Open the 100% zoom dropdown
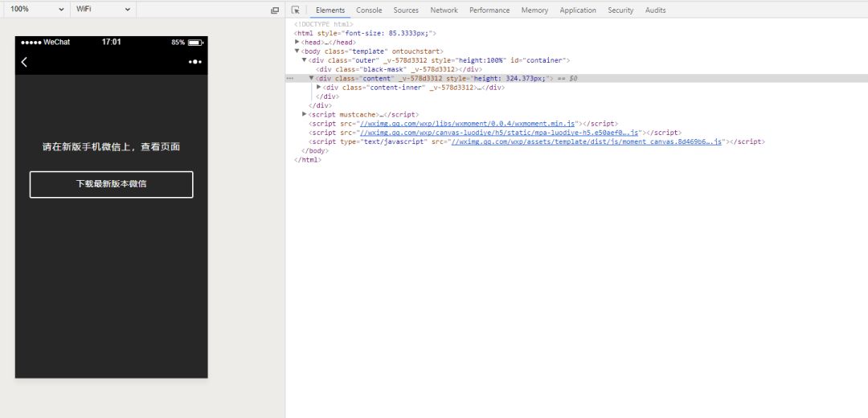868x418 pixels. click(36, 10)
